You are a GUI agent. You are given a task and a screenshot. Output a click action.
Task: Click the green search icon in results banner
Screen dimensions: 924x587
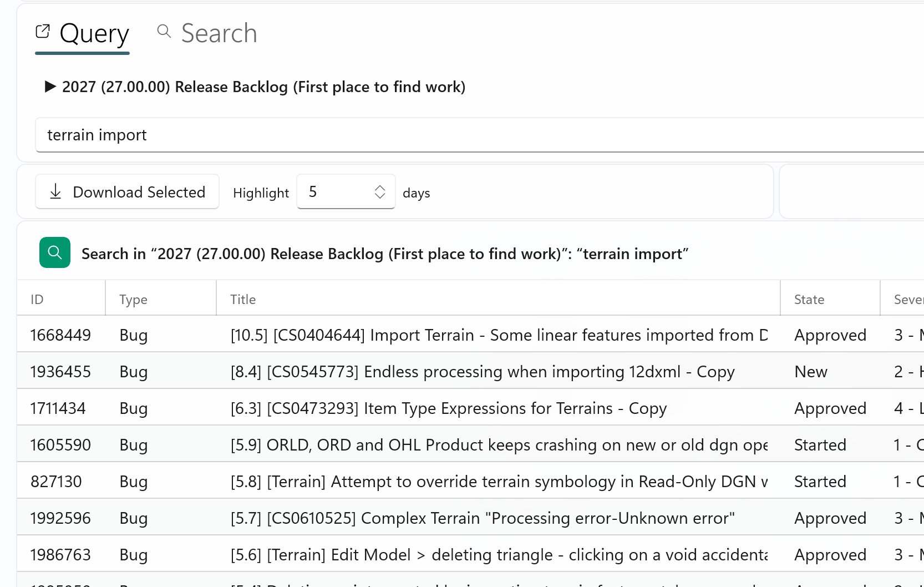(54, 252)
